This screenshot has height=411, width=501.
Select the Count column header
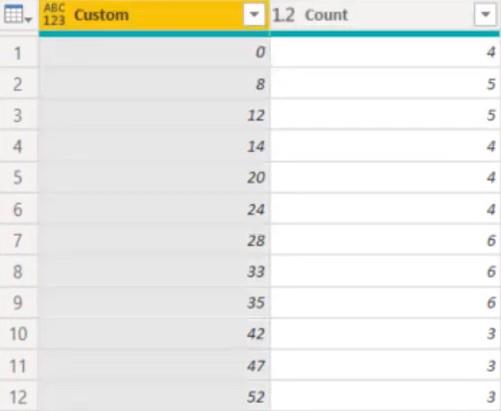(x=385, y=15)
